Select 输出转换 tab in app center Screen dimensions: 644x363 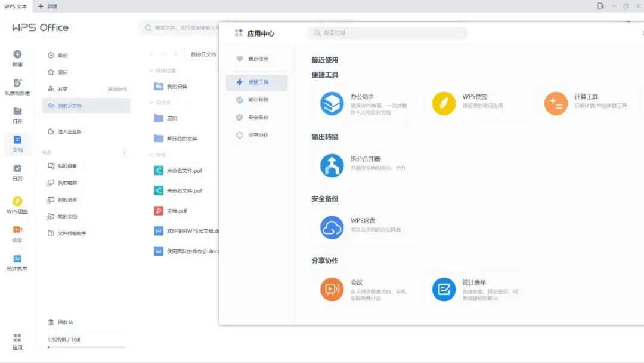click(x=256, y=100)
